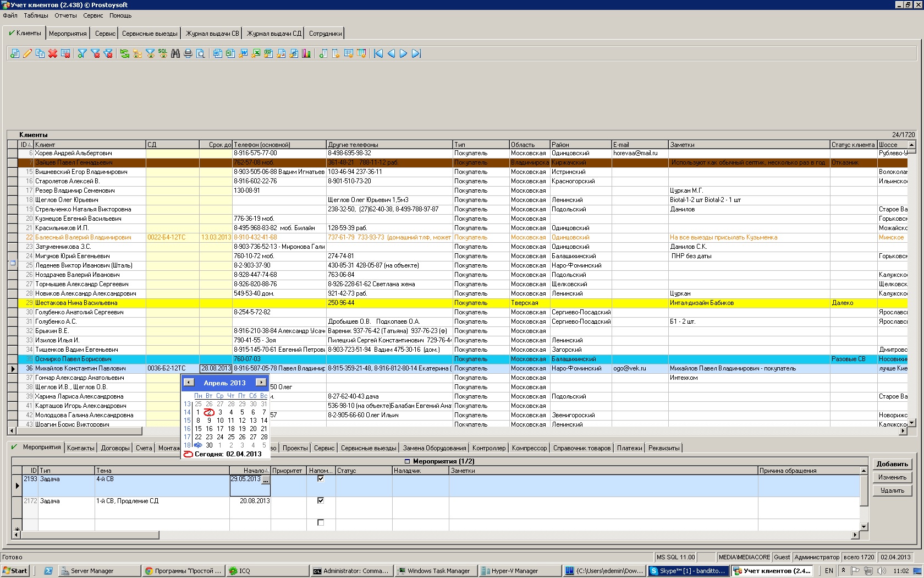Switch to Сервисные выезды top tab
This screenshot has width=924, height=578.
150,34
